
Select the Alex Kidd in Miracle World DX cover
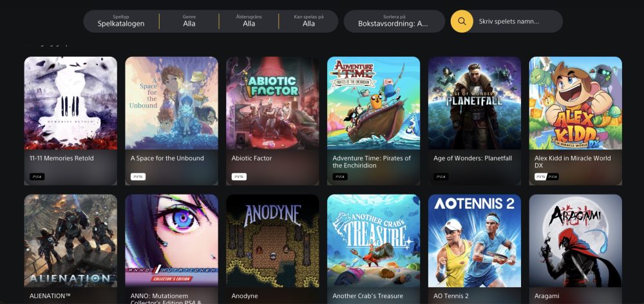(x=575, y=103)
